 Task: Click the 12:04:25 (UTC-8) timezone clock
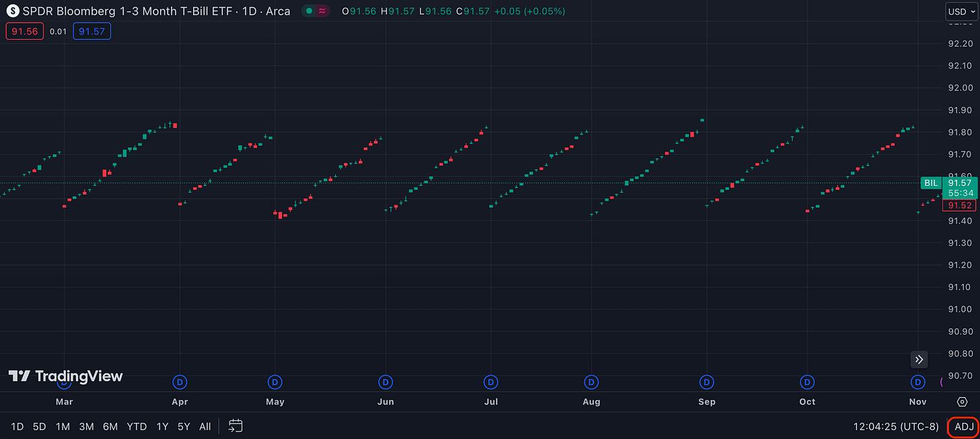coord(895,426)
